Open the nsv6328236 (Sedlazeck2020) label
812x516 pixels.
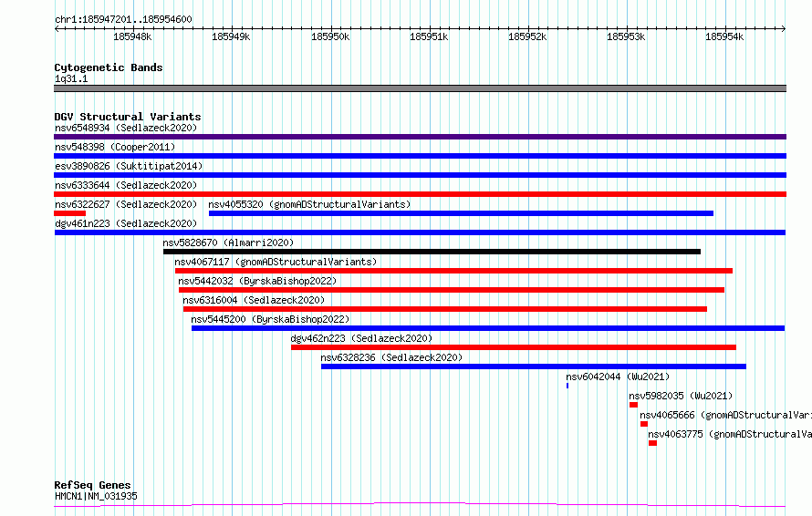[391, 357]
